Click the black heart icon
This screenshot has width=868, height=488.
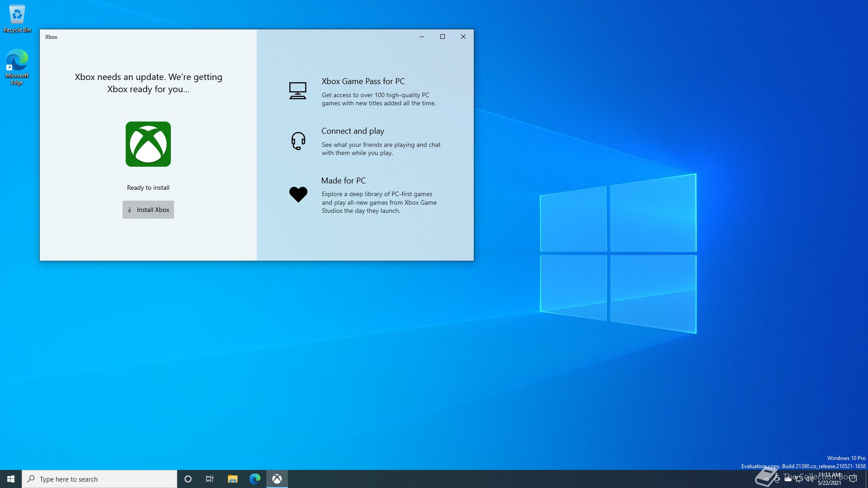click(298, 195)
